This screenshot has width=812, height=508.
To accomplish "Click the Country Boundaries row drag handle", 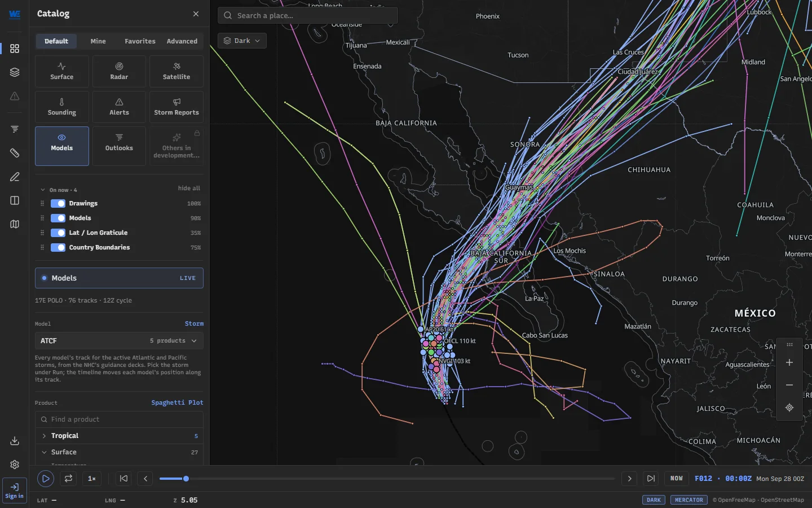I will click(42, 247).
